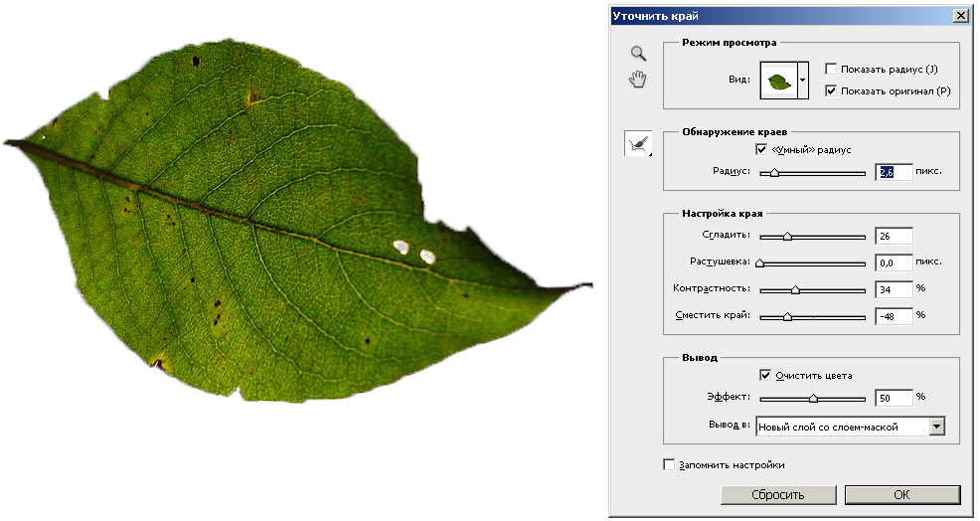Click the Эффект slider handle
Image resolution: width=980 pixels, height=521 pixels.
[x=813, y=399]
